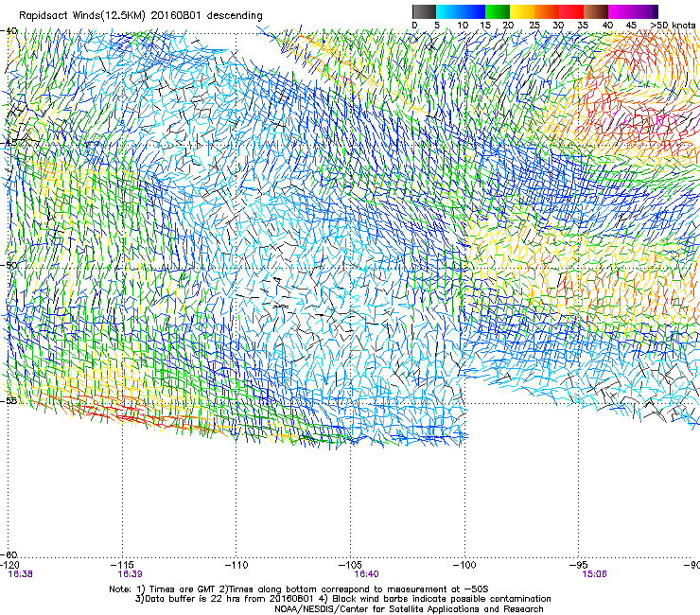Click the magenta 40-45 knots color segment
Viewport: 700px width, 615px height.
point(621,11)
